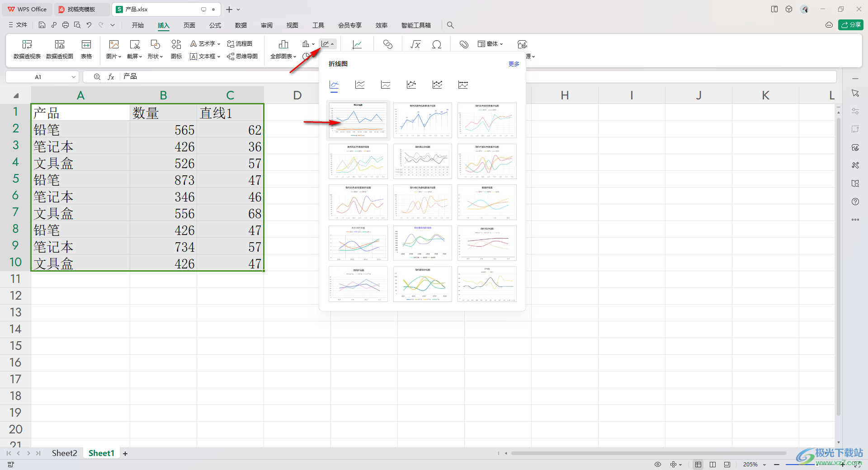This screenshot has width=868, height=470.
Task: Select the stacked line with markers type
Action: coord(437,85)
